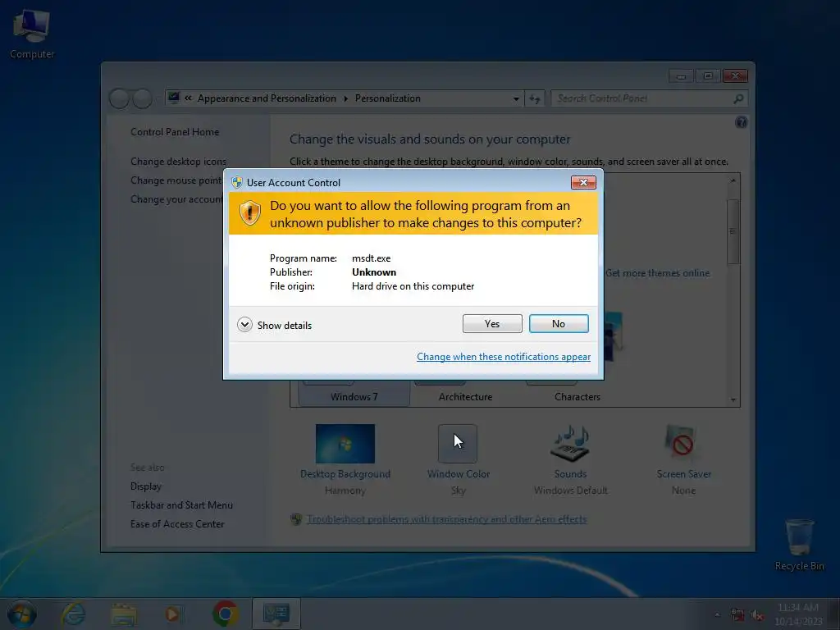Click the muted volume tray icon
Screen dimensions: 840x630
pyautogui.click(x=757, y=615)
